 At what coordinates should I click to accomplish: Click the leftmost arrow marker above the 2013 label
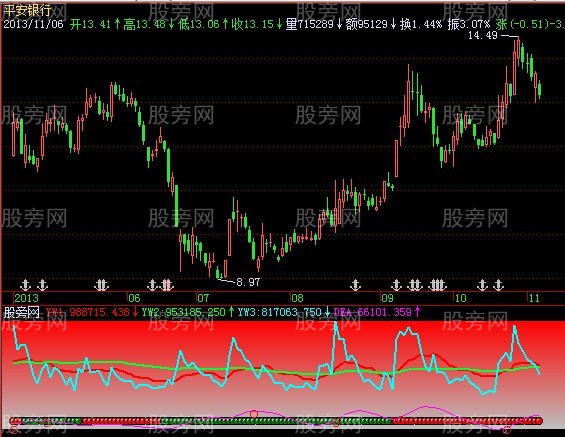(25, 285)
